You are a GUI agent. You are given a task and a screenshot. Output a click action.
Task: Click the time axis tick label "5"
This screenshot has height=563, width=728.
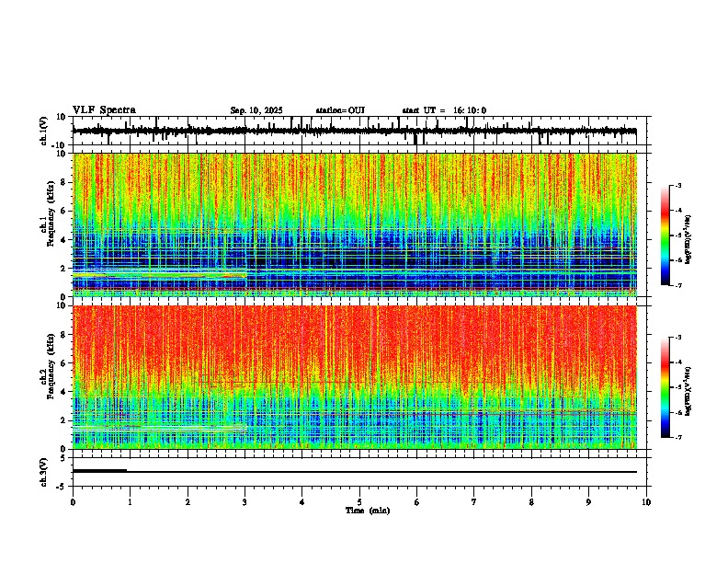[359, 502]
